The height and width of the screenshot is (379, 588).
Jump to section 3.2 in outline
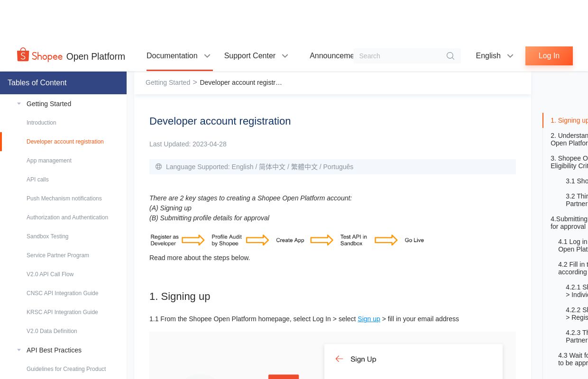point(577,200)
